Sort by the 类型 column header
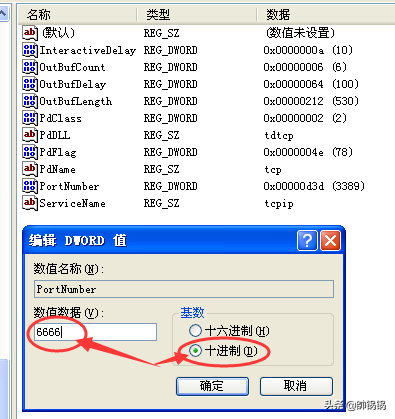Viewport: 395px width, 419px height. pyautogui.click(x=197, y=15)
